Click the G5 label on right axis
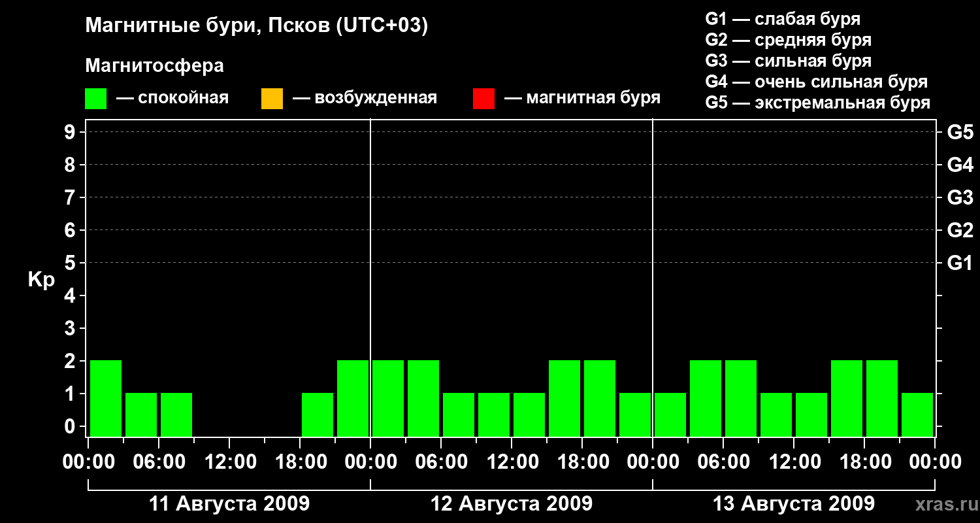This screenshot has width=980, height=523. [960, 132]
